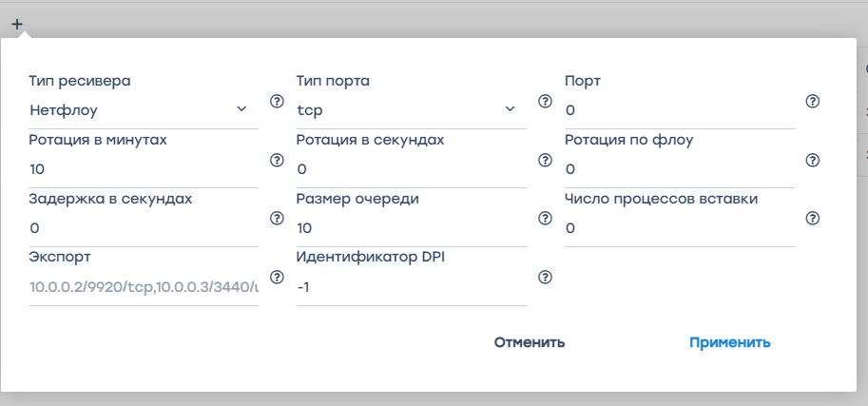Focus the Порт input field

(x=679, y=110)
